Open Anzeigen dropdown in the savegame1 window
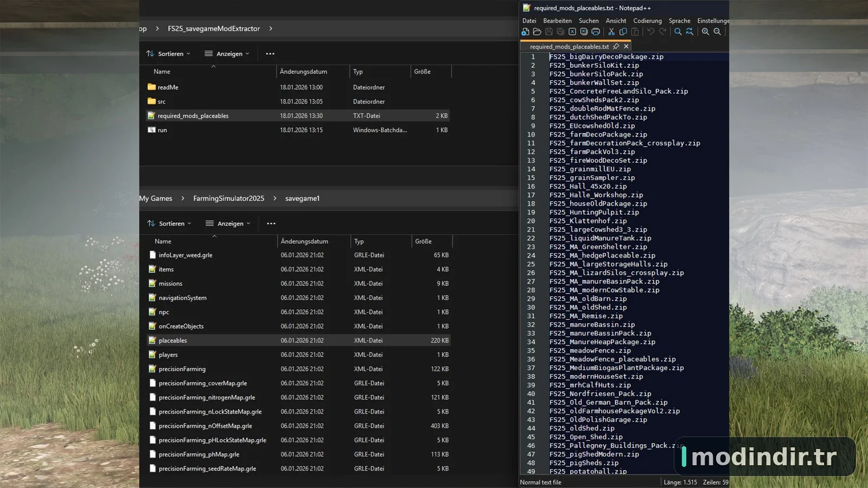The image size is (868, 488). (x=228, y=223)
